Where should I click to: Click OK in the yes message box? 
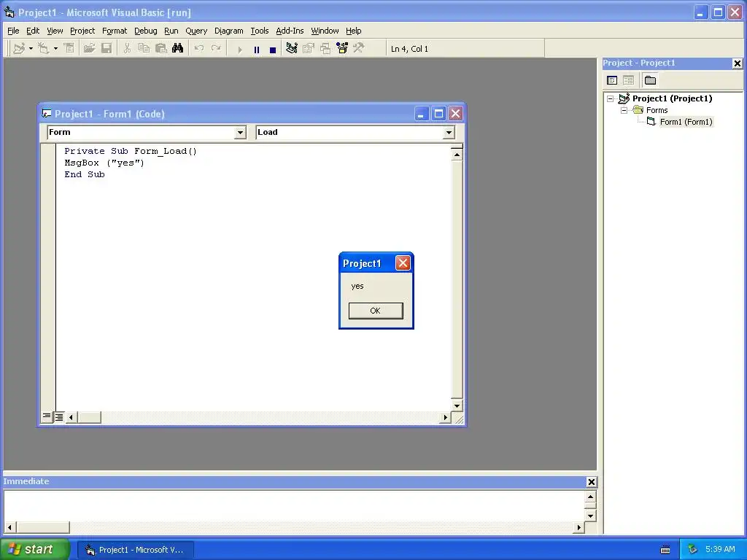[376, 311]
